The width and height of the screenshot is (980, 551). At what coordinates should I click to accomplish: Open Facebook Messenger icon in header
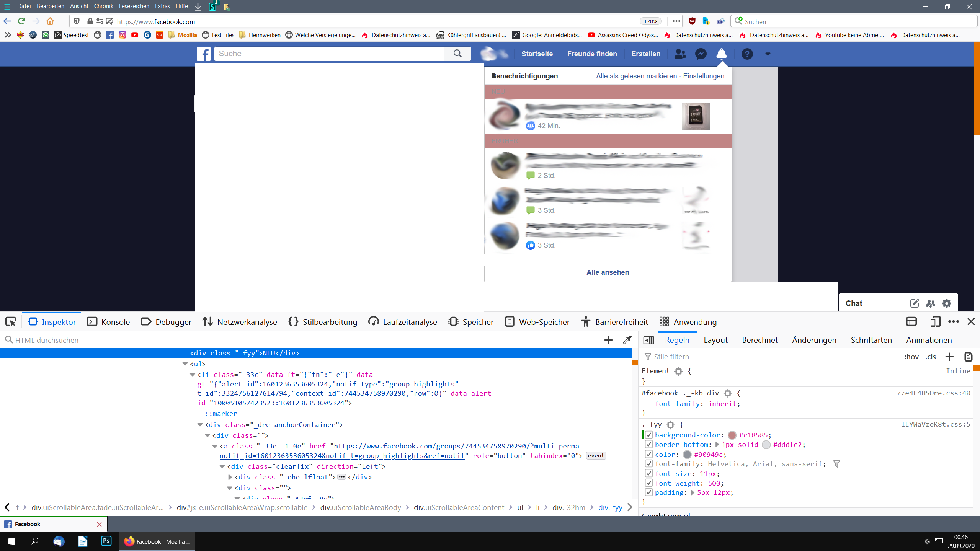click(701, 54)
